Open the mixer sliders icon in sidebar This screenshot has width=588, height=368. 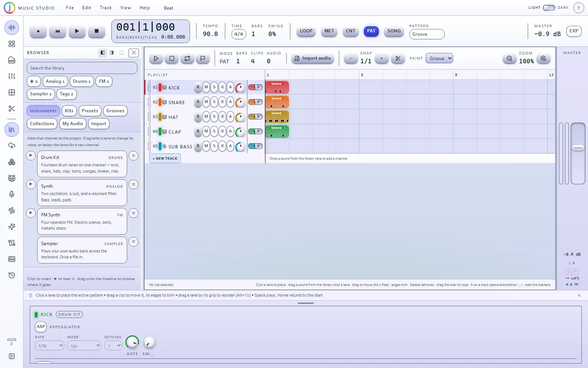12,76
